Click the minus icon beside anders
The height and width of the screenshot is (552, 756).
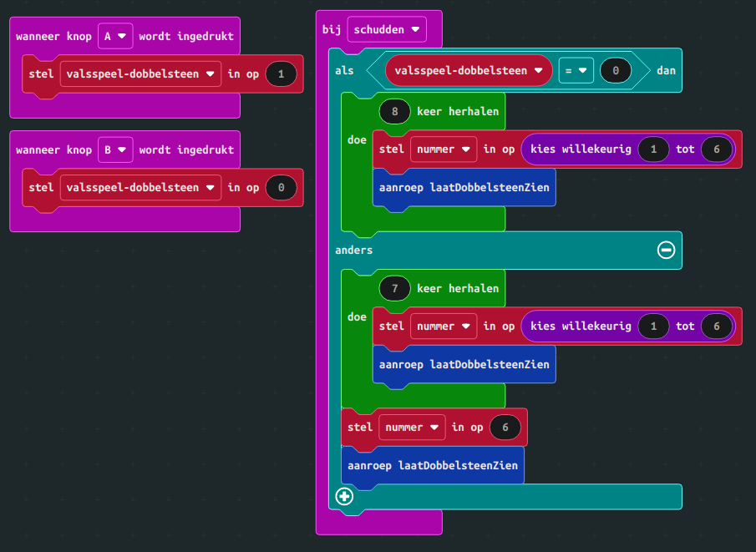click(666, 250)
